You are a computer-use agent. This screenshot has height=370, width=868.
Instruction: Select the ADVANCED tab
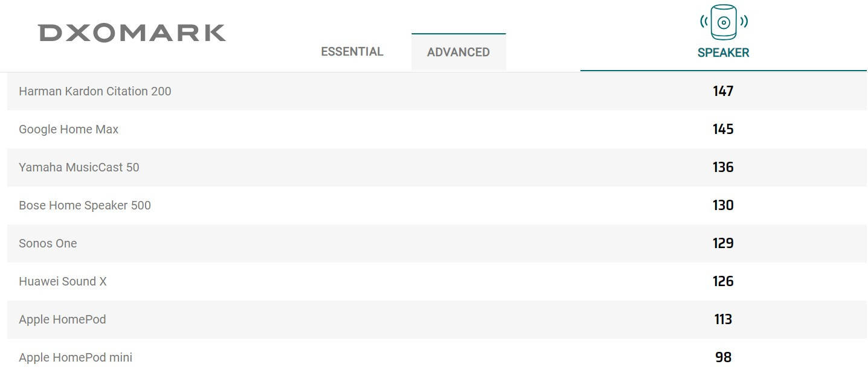coord(458,52)
